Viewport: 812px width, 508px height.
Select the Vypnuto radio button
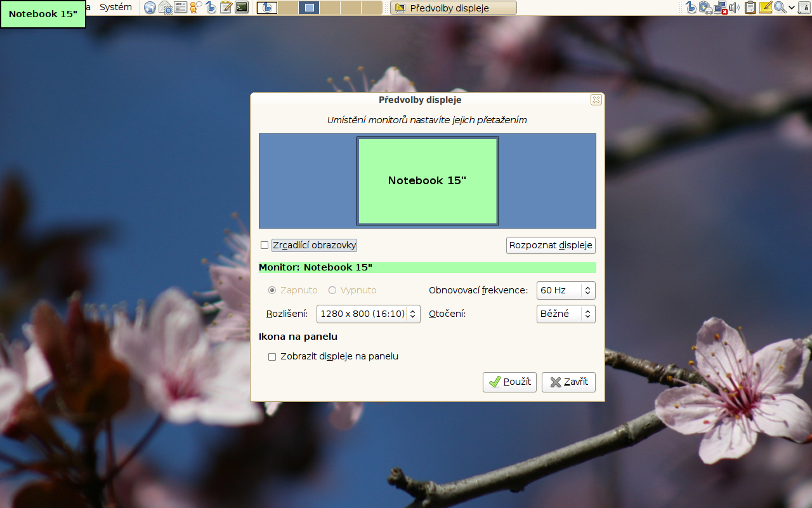click(332, 290)
